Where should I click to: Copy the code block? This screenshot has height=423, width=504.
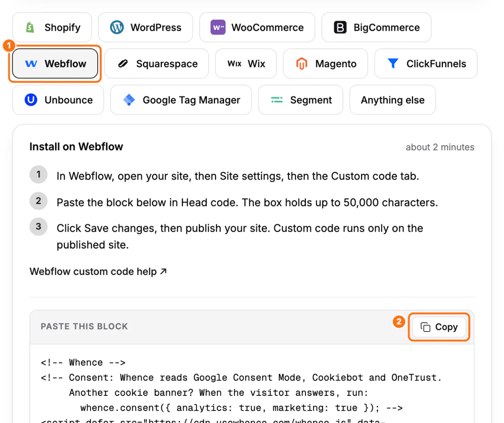point(439,327)
